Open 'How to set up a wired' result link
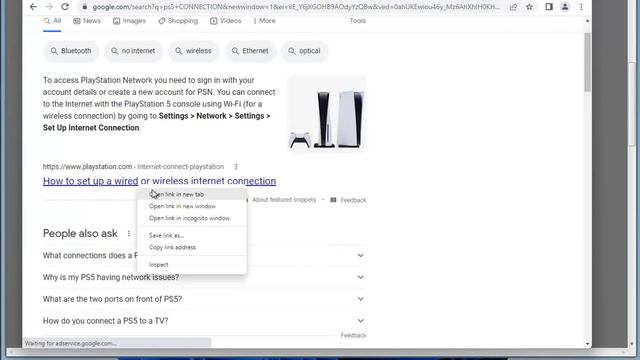This screenshot has height=360, width=640. coord(159,181)
